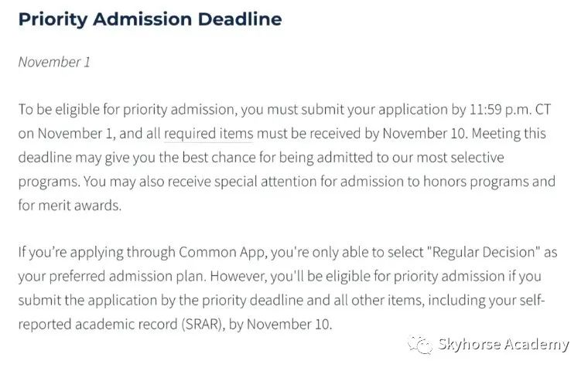Click "November 10" in the first paragraph
Screen dimensions: 588x371
(x=424, y=134)
